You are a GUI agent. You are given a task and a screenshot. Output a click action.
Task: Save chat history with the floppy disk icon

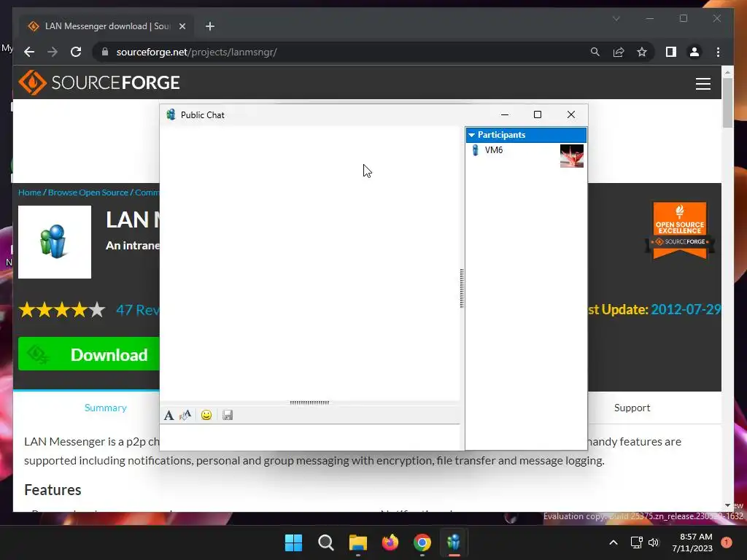[x=228, y=415]
